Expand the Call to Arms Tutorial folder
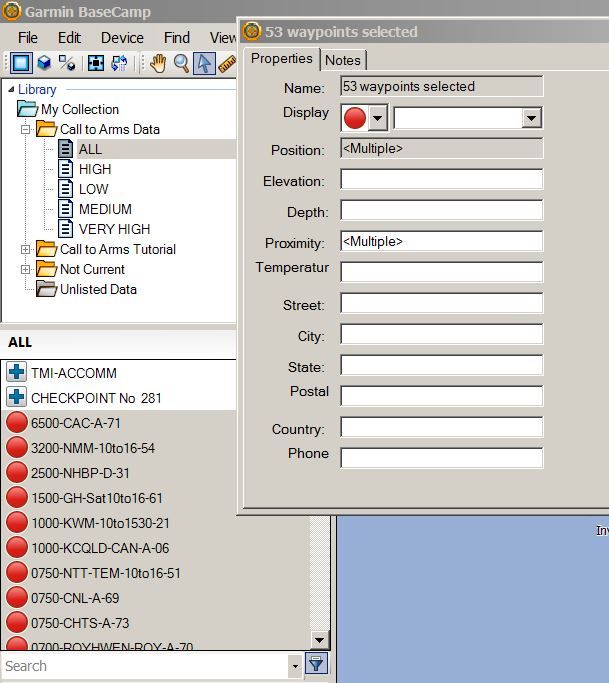Screen dimensions: 609x683 [25, 249]
